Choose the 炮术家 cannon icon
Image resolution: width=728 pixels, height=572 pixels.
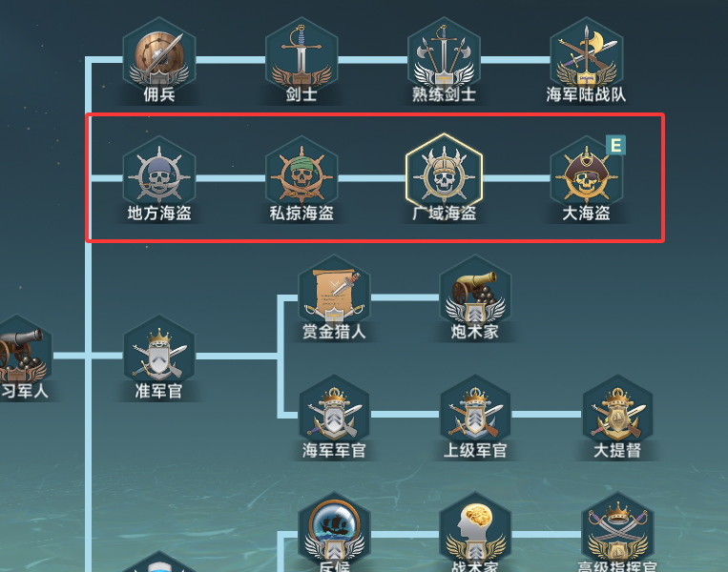tap(475, 296)
